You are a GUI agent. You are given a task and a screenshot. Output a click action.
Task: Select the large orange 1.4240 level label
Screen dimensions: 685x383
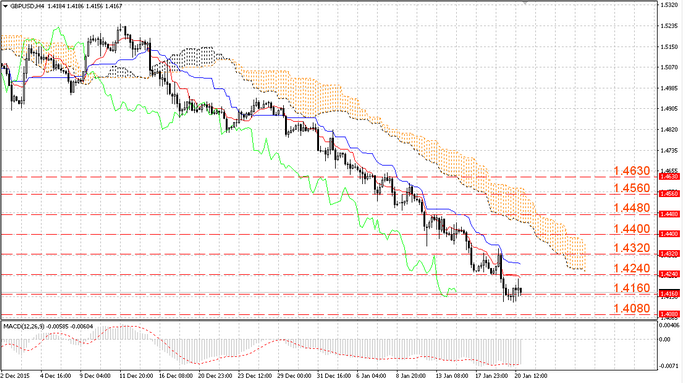(x=632, y=268)
